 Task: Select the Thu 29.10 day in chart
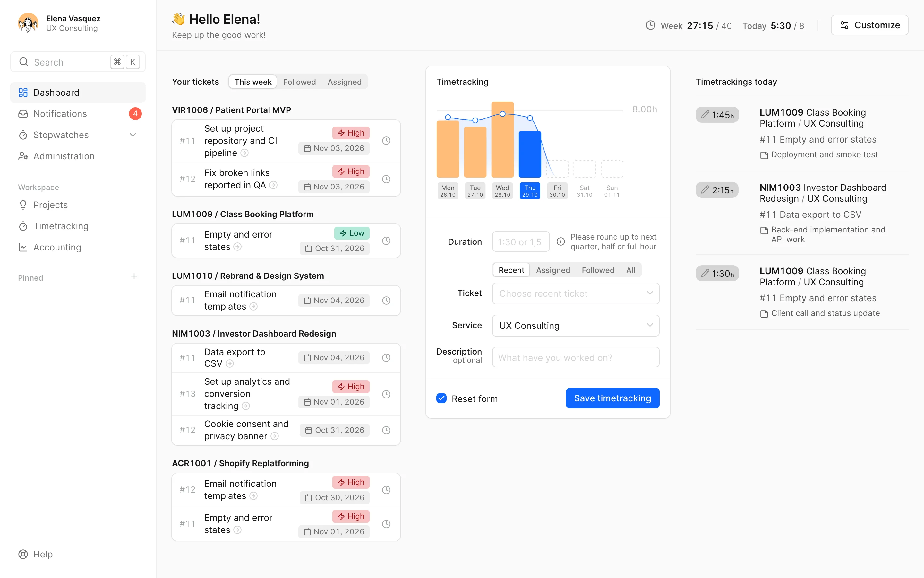point(530,191)
